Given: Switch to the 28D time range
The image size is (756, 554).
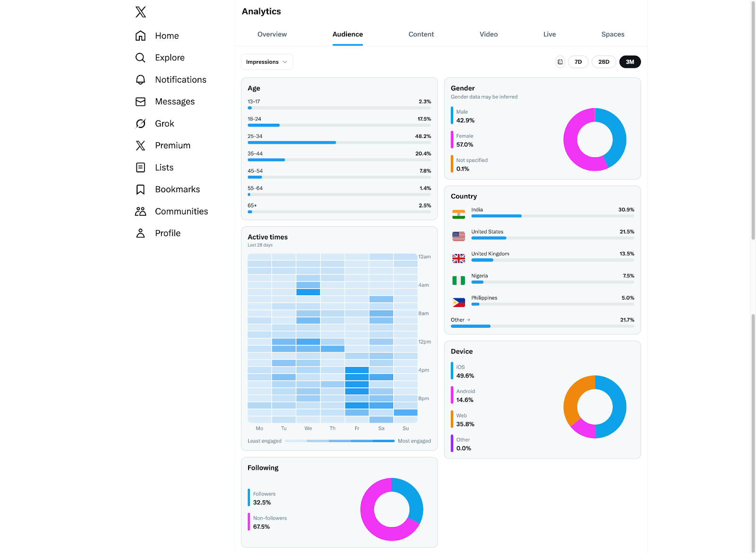Looking at the screenshot, I should pos(603,61).
